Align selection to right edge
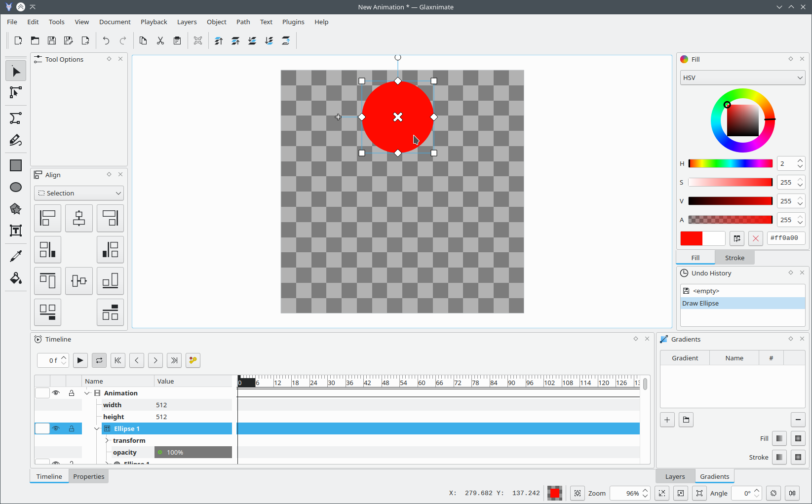This screenshot has height=504, width=812. pos(110,218)
